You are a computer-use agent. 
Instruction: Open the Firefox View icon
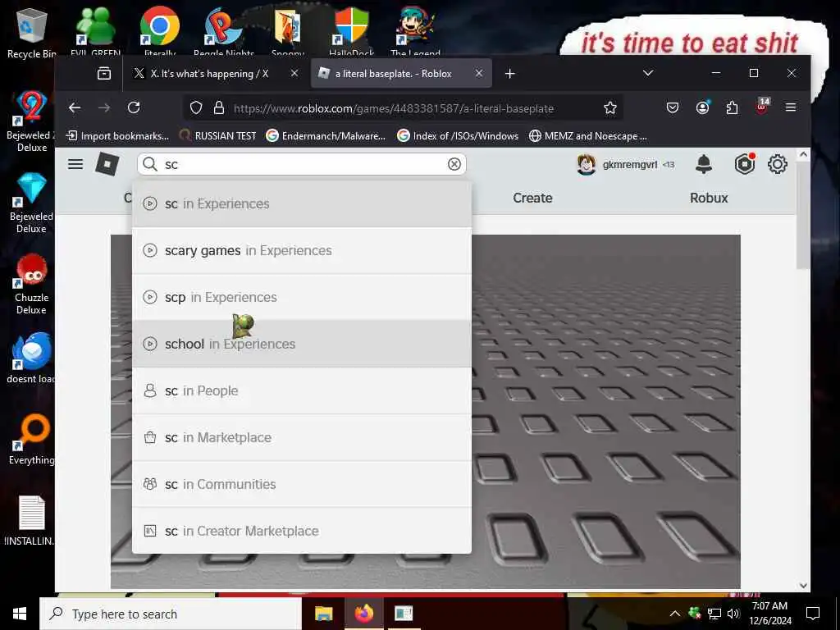pos(104,73)
